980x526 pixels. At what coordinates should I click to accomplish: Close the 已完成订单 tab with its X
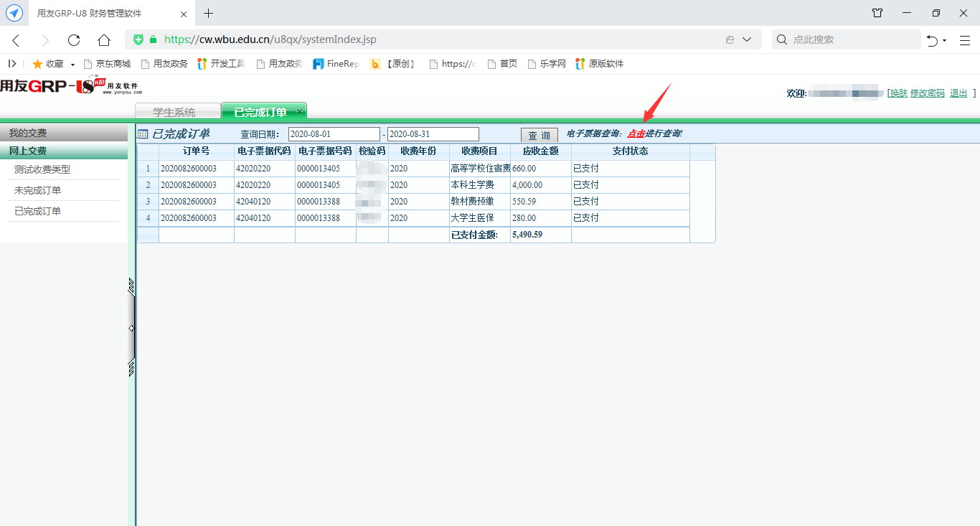coord(300,111)
